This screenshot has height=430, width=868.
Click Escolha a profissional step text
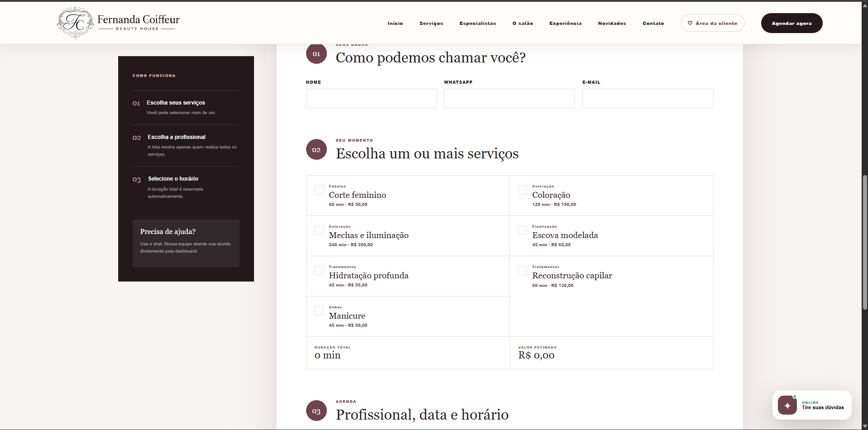(x=177, y=137)
